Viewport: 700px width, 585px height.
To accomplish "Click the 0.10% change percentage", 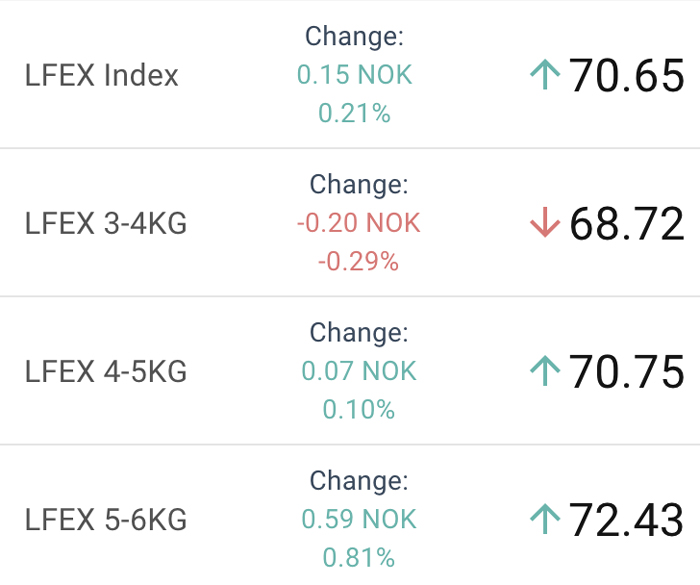I will coord(359,410).
